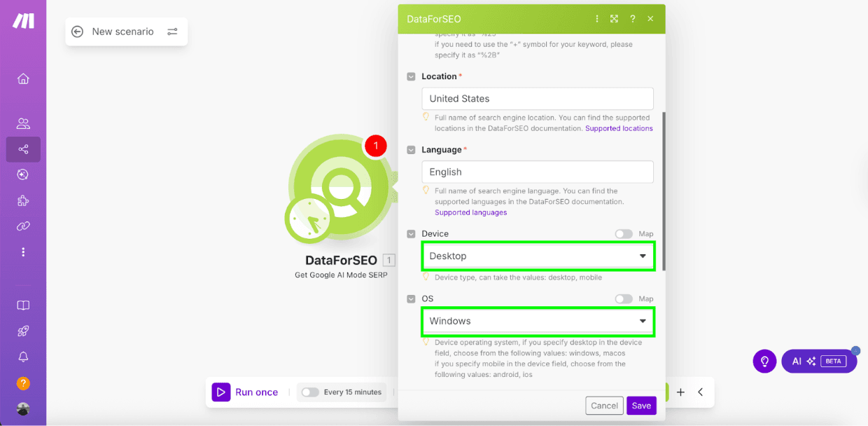The image size is (868, 426).
Task: Expand the DataForSEO panel to fullscreen
Action: pos(614,19)
